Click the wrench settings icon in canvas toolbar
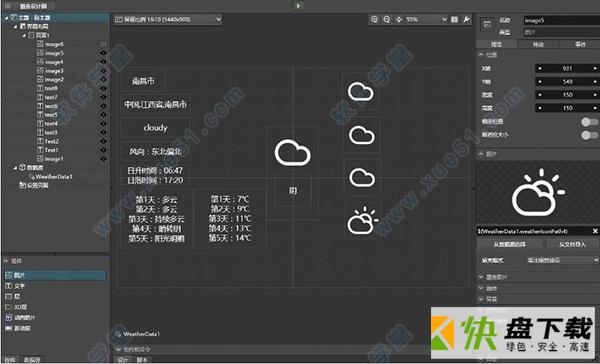 coord(466,19)
